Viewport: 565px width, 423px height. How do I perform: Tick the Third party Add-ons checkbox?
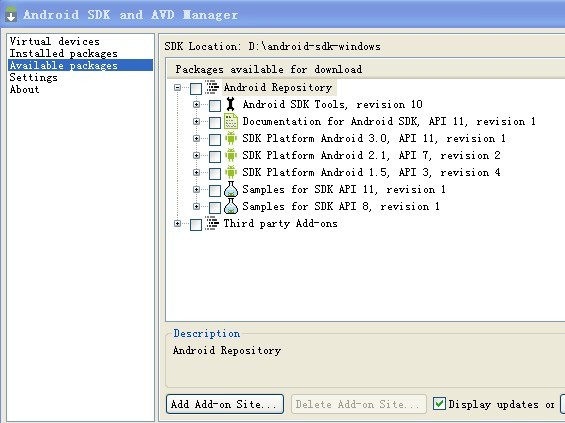[196, 224]
